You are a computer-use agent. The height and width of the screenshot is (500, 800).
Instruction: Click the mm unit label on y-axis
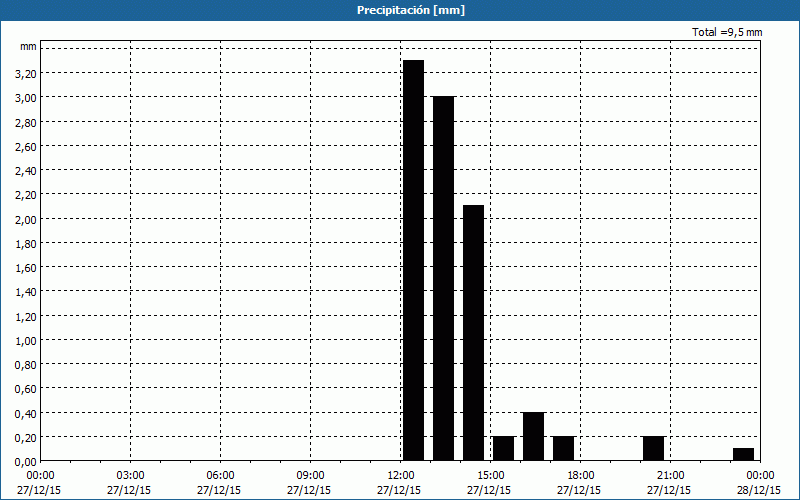pos(29,46)
